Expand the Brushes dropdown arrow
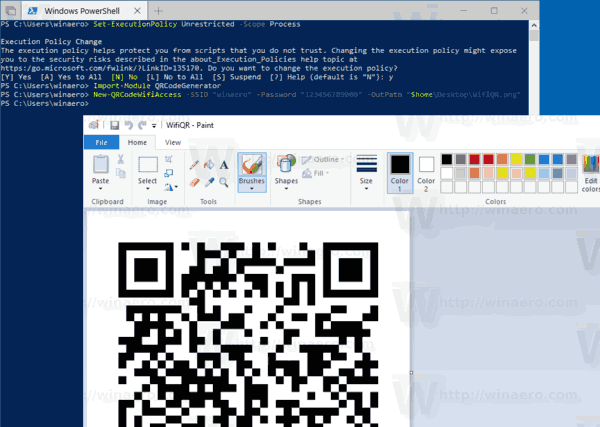The image size is (600, 427). click(x=252, y=189)
